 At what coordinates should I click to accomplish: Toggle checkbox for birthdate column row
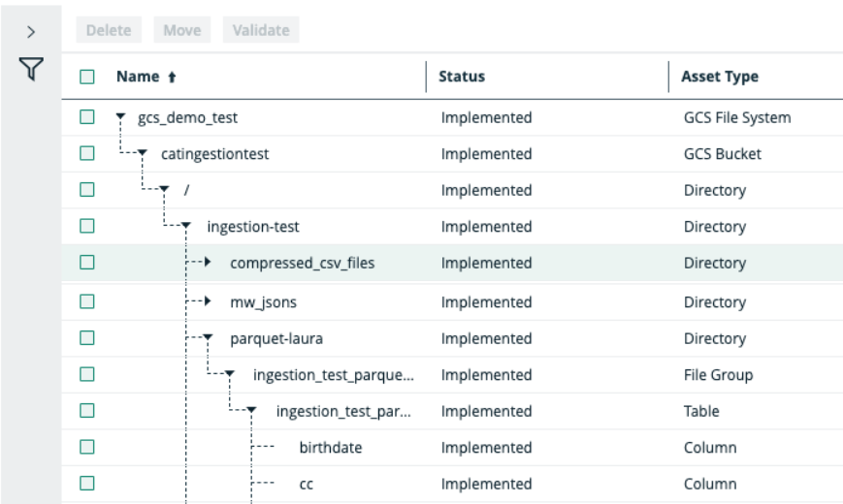click(87, 448)
